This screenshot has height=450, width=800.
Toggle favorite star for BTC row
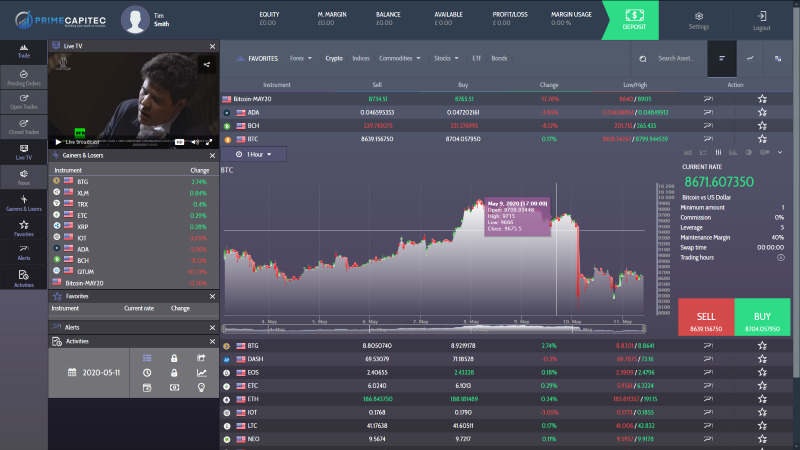click(762, 139)
